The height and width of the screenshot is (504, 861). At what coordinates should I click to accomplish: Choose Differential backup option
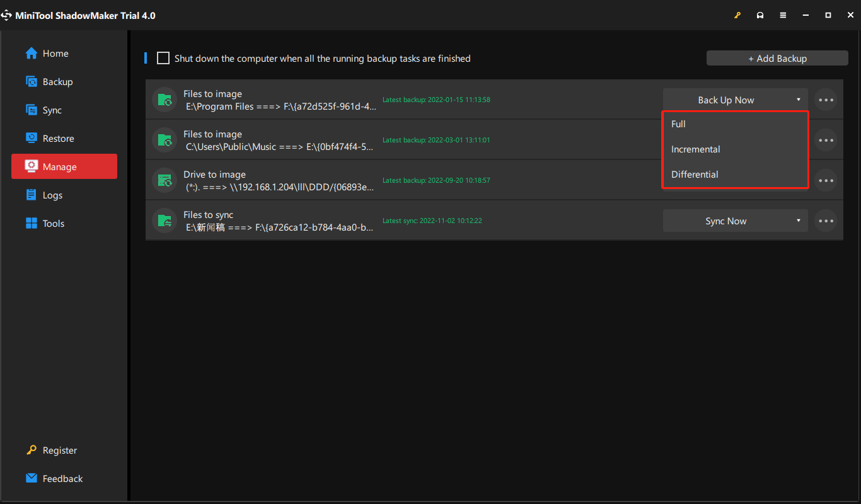pyautogui.click(x=695, y=175)
